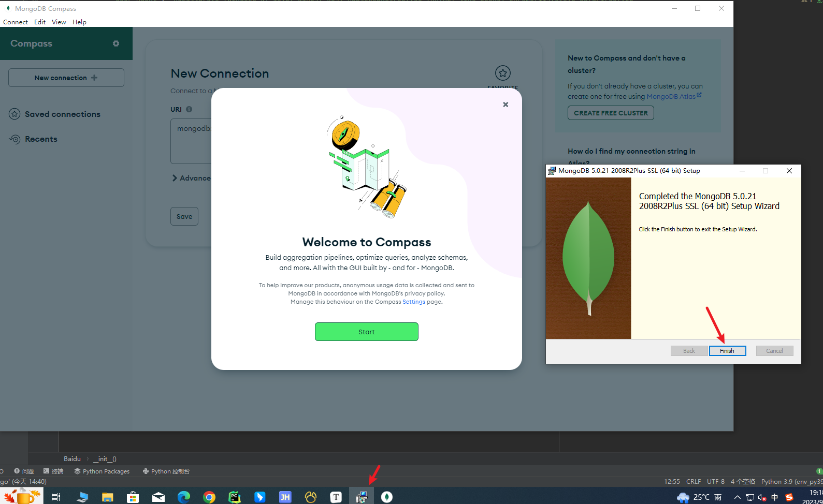Click the Baidu breadcrumb in PyCharm

click(x=72, y=459)
